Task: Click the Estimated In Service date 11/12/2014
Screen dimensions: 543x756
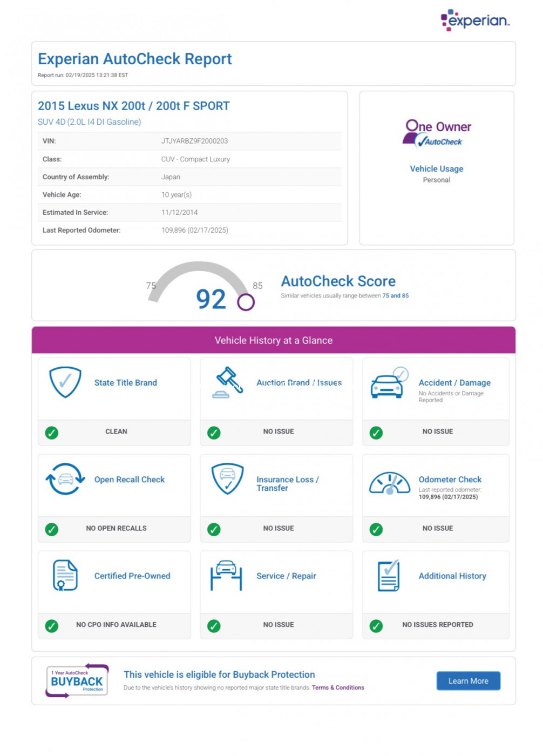Action: (180, 213)
